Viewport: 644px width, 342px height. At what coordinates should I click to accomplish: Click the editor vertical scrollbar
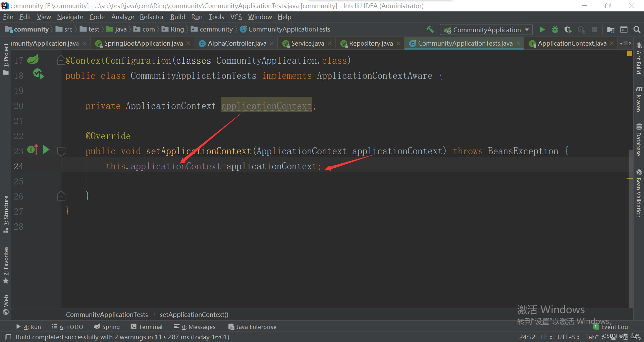click(631, 228)
